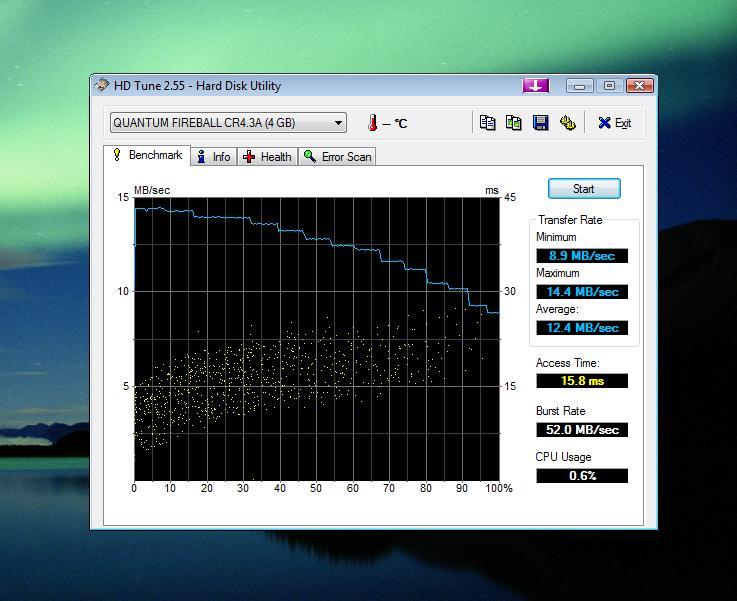The height and width of the screenshot is (601, 737).
Task: Maximize the HD Tune window
Action: (x=609, y=86)
